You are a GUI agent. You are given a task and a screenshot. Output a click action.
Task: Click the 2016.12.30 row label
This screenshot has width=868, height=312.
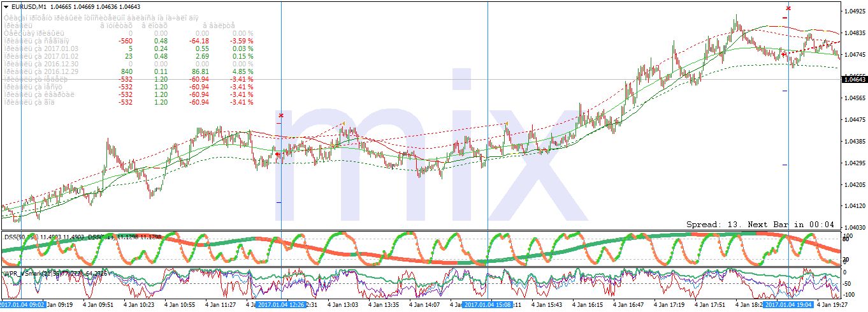coord(41,63)
